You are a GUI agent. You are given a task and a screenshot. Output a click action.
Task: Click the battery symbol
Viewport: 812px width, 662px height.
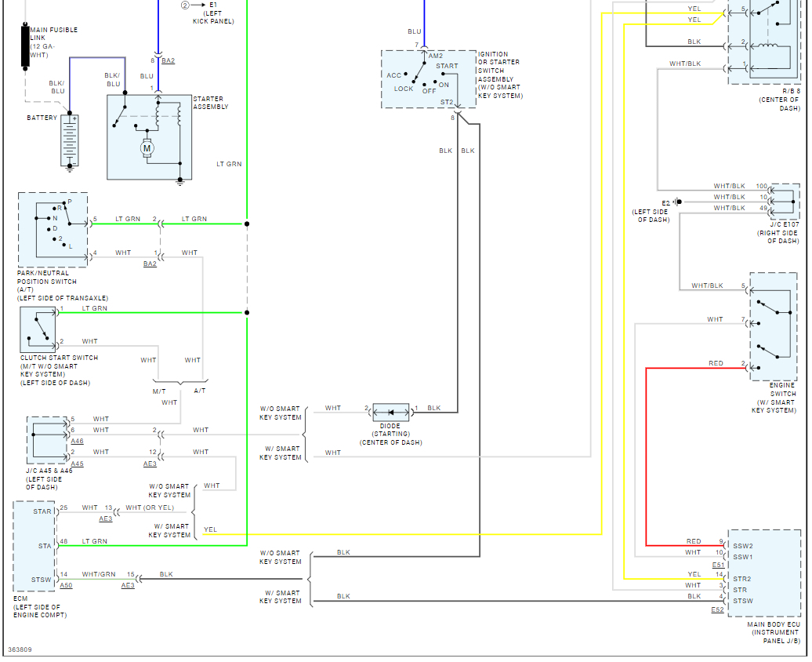tap(70, 140)
